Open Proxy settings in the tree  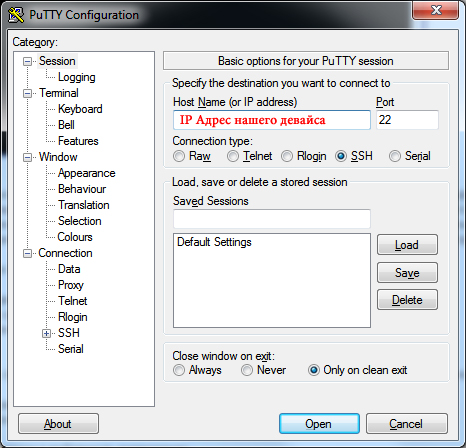point(71,285)
